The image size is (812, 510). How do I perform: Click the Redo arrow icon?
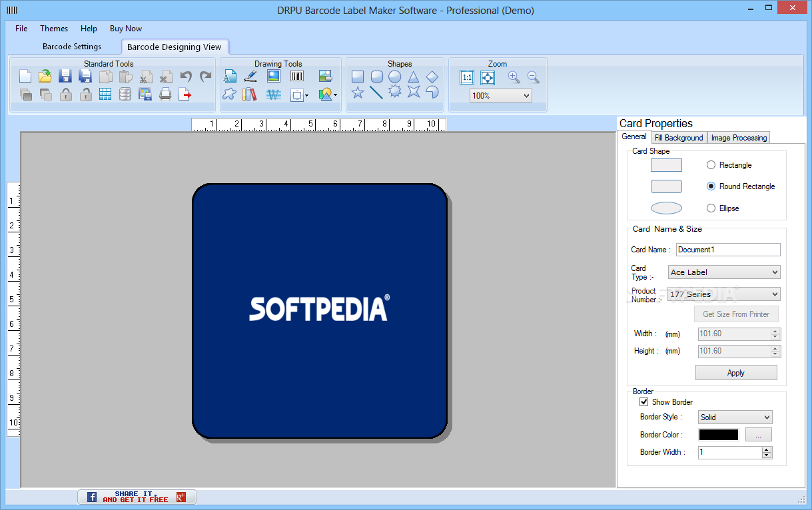pos(206,77)
